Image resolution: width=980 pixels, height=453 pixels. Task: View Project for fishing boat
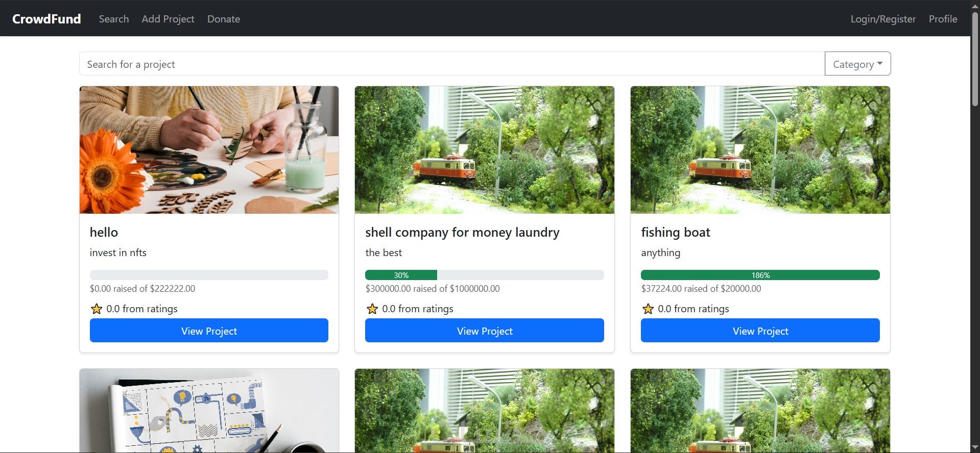click(760, 331)
